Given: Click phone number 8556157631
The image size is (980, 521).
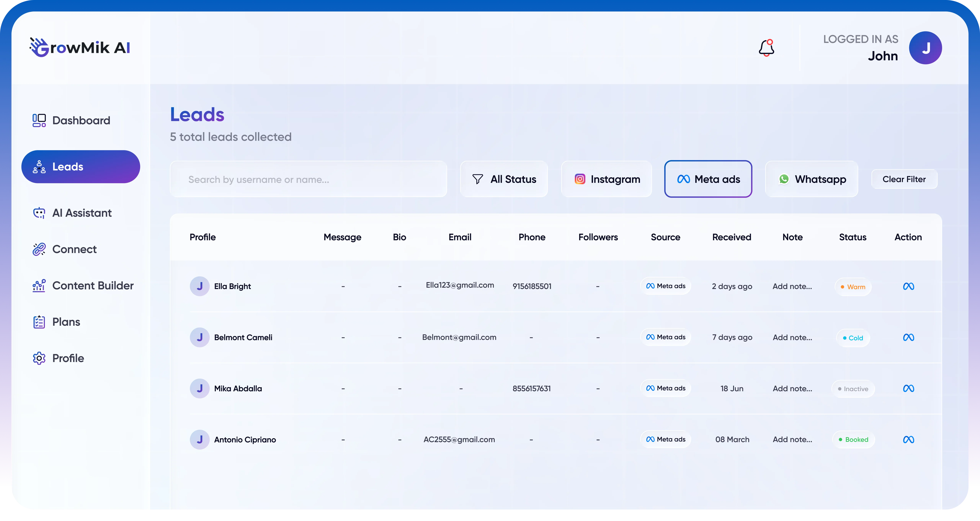Looking at the screenshot, I should click(532, 388).
